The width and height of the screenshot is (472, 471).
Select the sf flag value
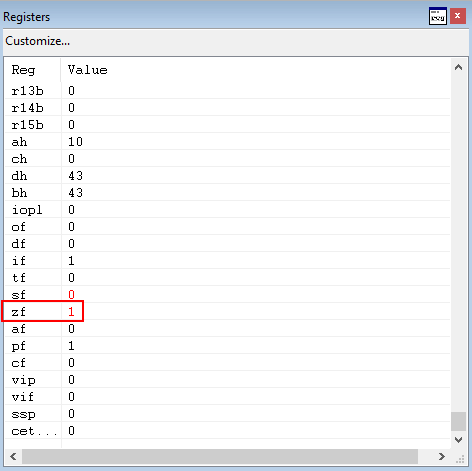(71, 295)
